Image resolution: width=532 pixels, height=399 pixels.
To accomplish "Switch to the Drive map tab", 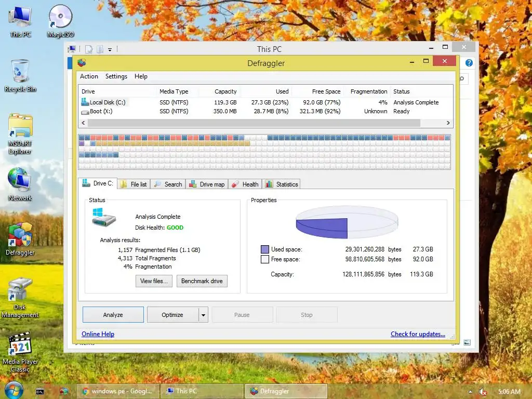I will pos(207,184).
